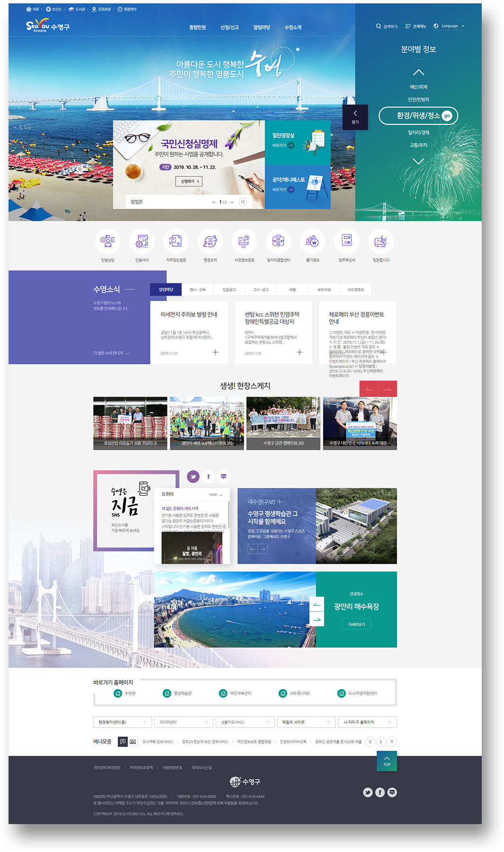Click the Twitter icon in SNS section
This screenshot has width=504, height=852.
[x=193, y=476]
